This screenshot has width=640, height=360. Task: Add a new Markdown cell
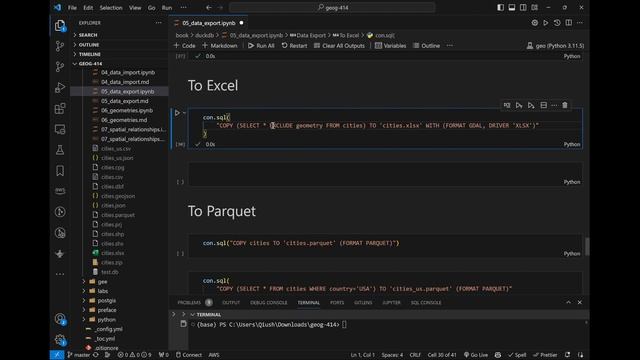[220, 46]
